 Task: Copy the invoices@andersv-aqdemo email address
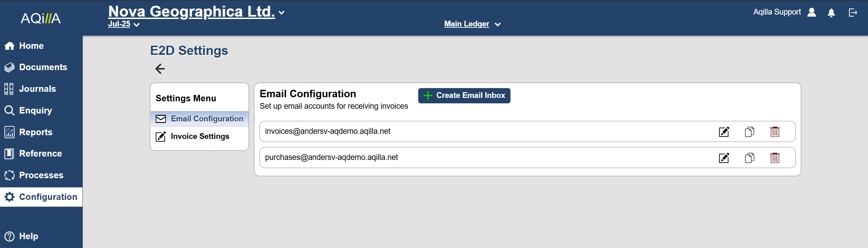tap(749, 132)
